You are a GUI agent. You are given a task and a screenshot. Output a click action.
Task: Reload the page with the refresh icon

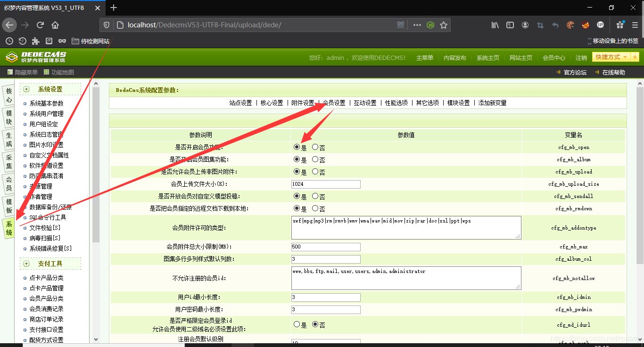point(40,25)
